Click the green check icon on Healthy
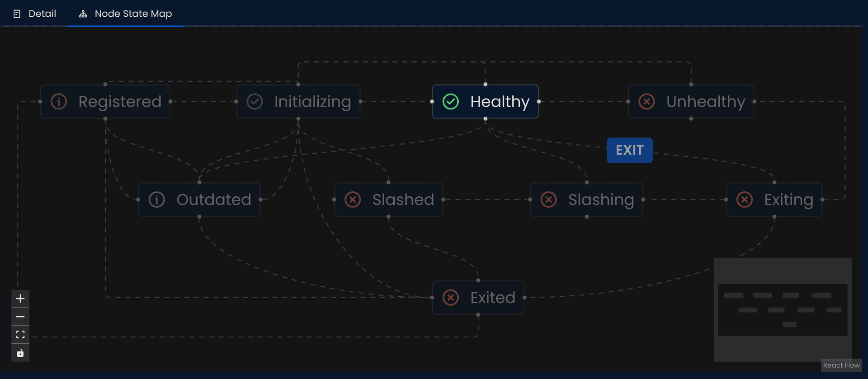This screenshot has height=379, width=868. pyautogui.click(x=451, y=101)
